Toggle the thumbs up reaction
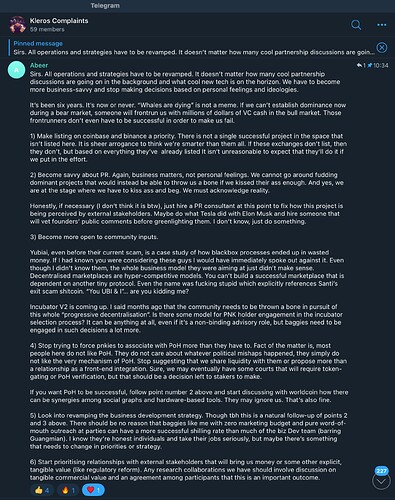This screenshot has height=500, width=395. coord(42,490)
